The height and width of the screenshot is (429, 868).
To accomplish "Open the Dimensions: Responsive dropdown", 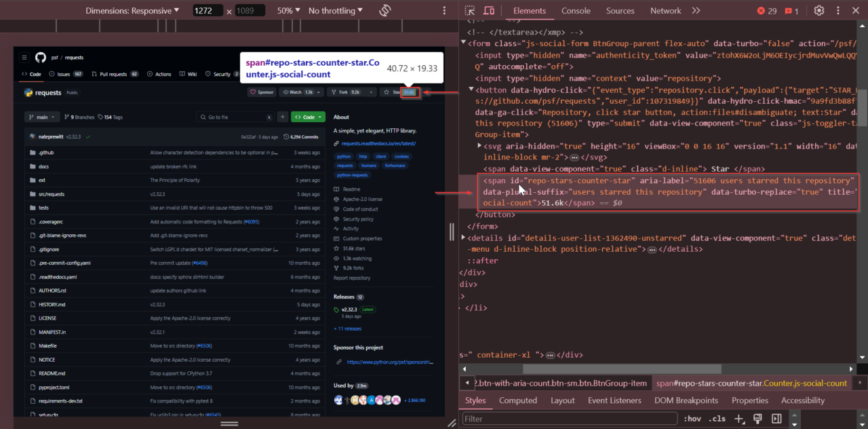I will [133, 10].
